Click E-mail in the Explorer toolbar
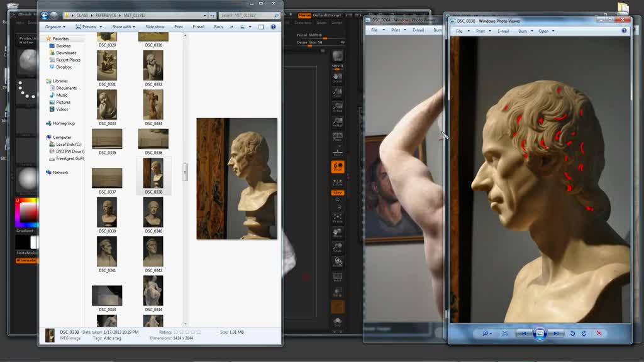Viewport: 644px width, 362px height. pyautogui.click(x=198, y=27)
